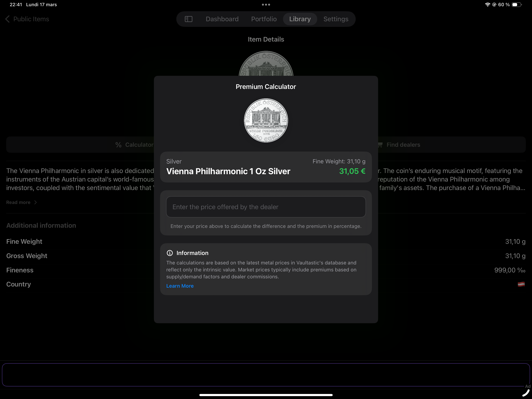
Task: Open Find dealers button
Action: (452, 145)
